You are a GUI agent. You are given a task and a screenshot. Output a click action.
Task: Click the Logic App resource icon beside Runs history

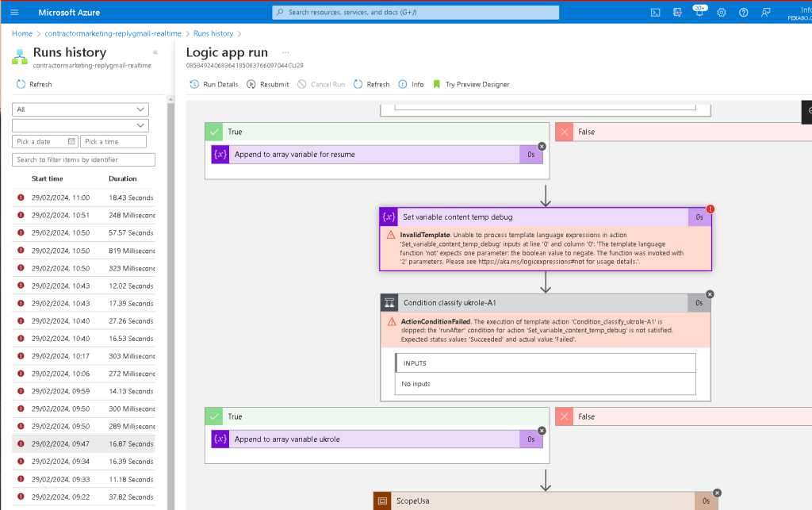pyautogui.click(x=20, y=57)
